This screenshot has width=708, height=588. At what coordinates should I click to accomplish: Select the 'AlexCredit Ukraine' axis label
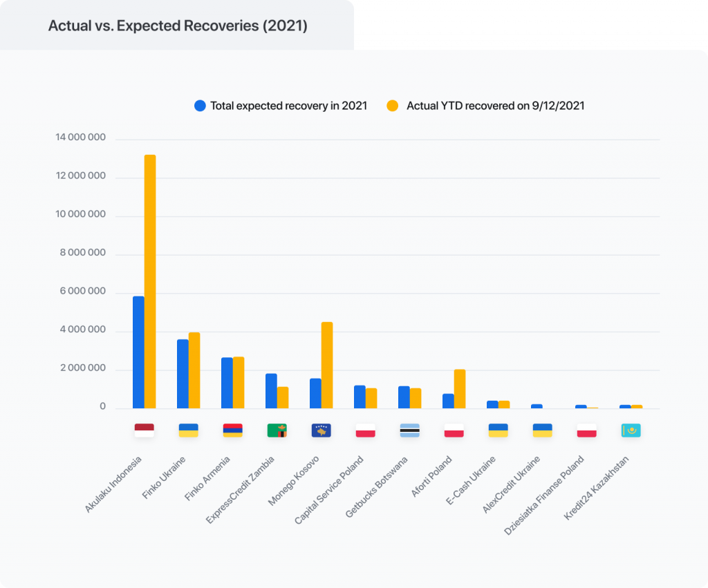pos(511,484)
